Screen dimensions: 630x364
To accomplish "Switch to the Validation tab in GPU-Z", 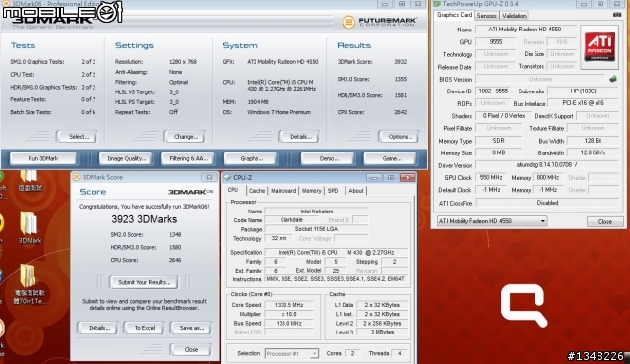I will pos(514,16).
